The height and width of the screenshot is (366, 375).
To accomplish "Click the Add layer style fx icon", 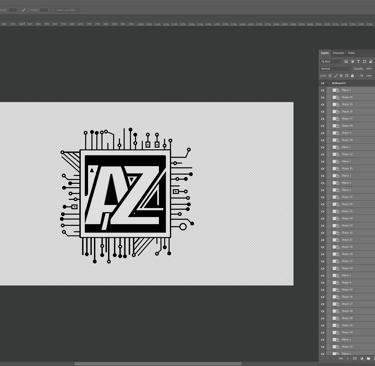I will click(x=348, y=358).
